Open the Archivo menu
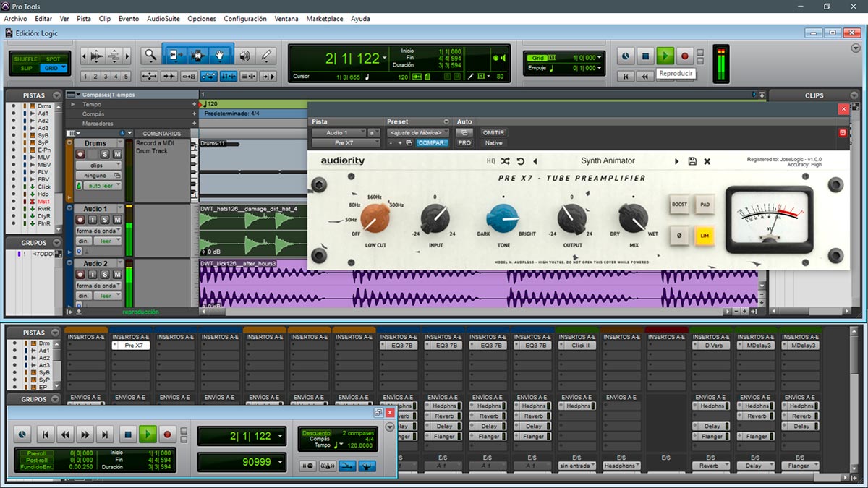 click(x=15, y=18)
